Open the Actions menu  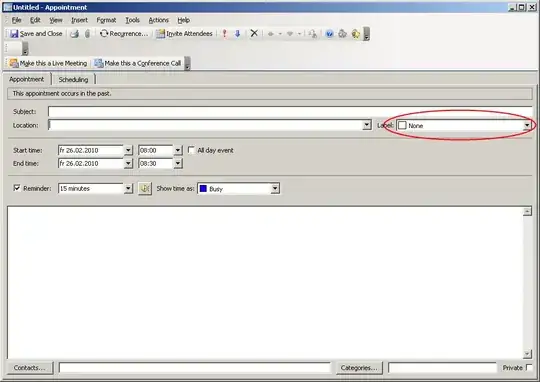[x=158, y=20]
